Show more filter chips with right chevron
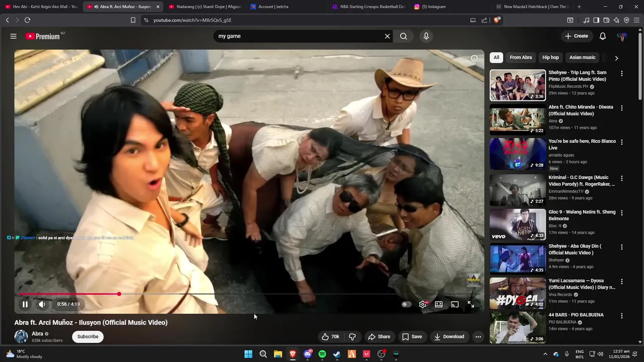 point(616,58)
